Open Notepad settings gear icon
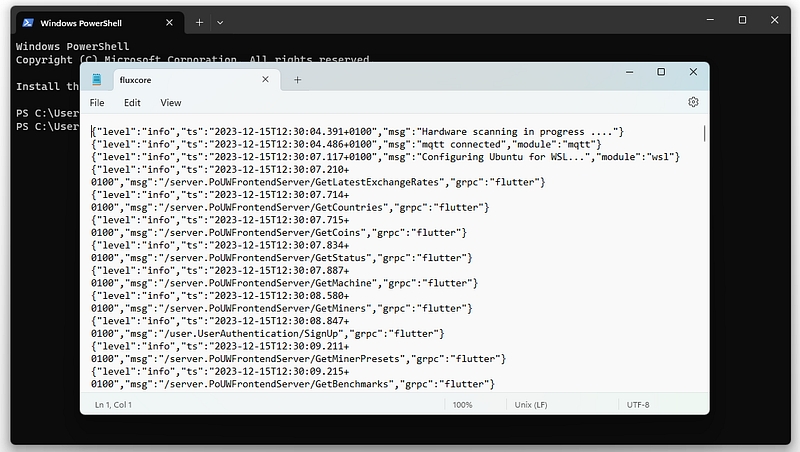Viewport: 800px width, 452px height. [693, 102]
